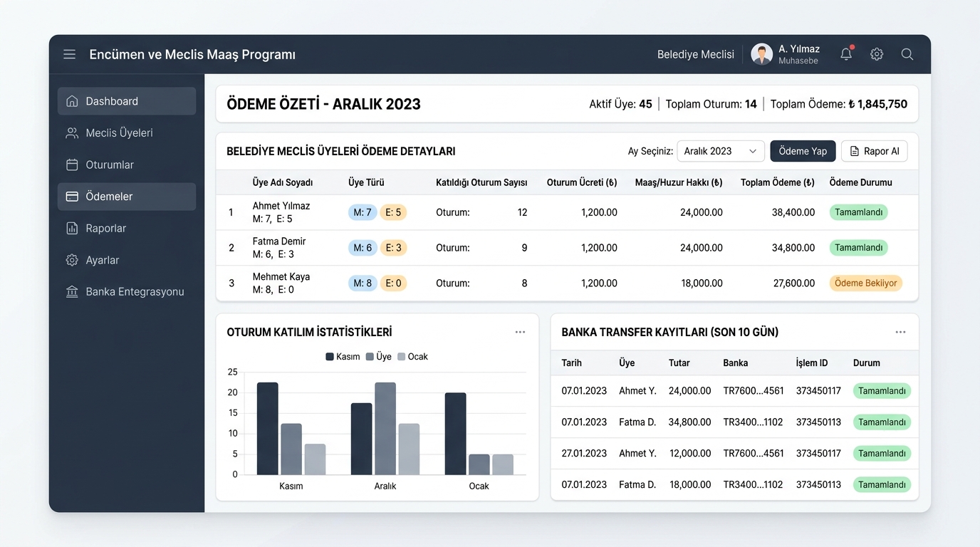
Task: Open the hamburger menu icon
Action: 69,54
